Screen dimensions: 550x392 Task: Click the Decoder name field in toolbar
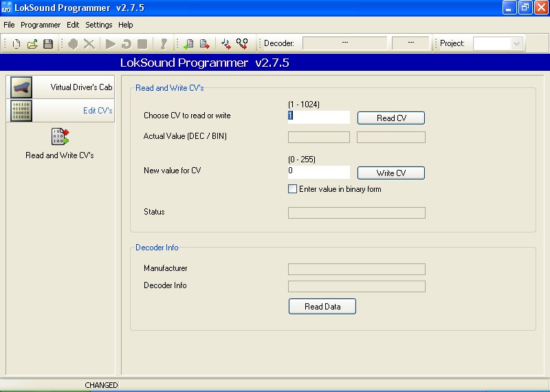pyautogui.click(x=345, y=43)
